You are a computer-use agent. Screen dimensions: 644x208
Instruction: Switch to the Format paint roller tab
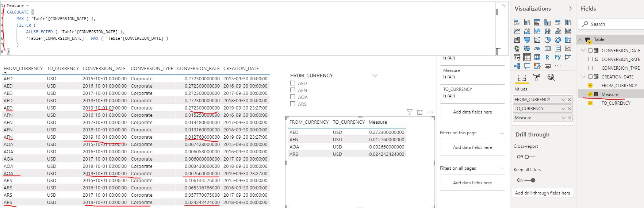click(536, 77)
